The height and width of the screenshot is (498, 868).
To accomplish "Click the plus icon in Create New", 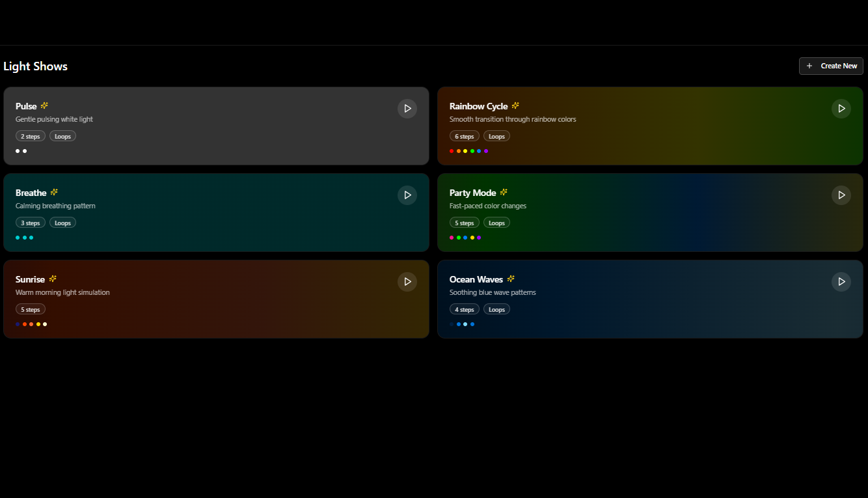I will pyautogui.click(x=809, y=66).
